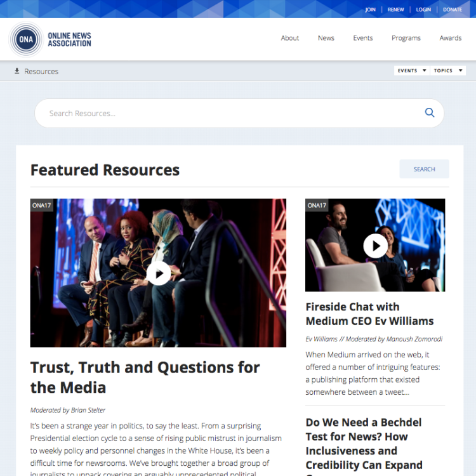The image size is (476, 476).
Task: Click the ONA17 tag on the large image
Action: click(42, 205)
